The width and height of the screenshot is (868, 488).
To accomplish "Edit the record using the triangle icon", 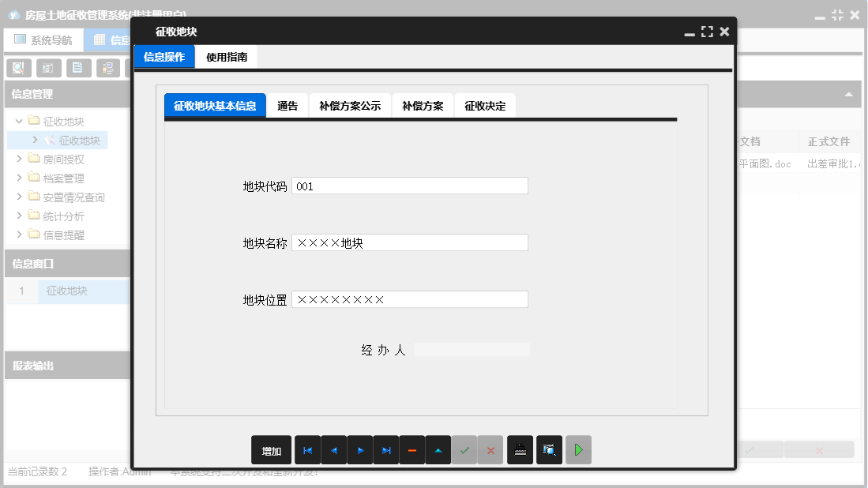I will 438,449.
